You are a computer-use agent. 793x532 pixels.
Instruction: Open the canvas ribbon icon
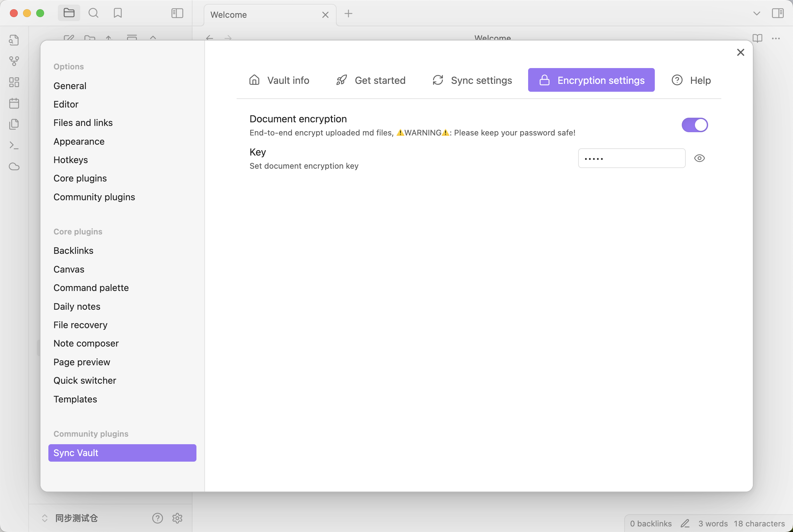tap(14, 82)
